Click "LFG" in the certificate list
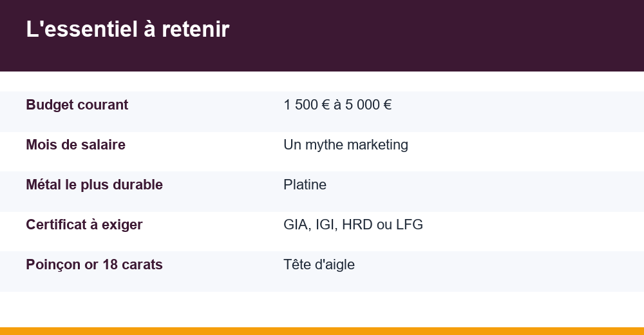Screen dimensions: 644x335 (409, 224)
